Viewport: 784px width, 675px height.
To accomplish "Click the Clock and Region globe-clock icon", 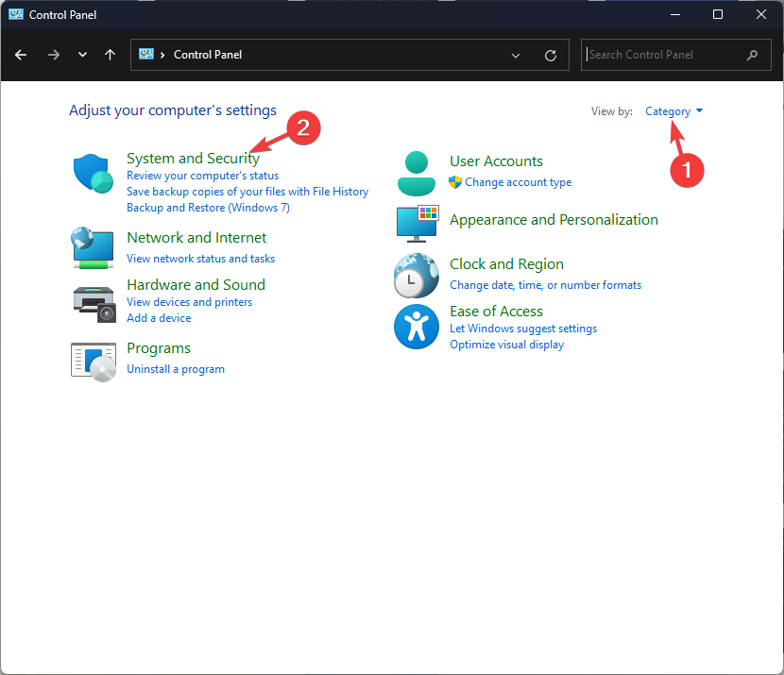I will 417,276.
